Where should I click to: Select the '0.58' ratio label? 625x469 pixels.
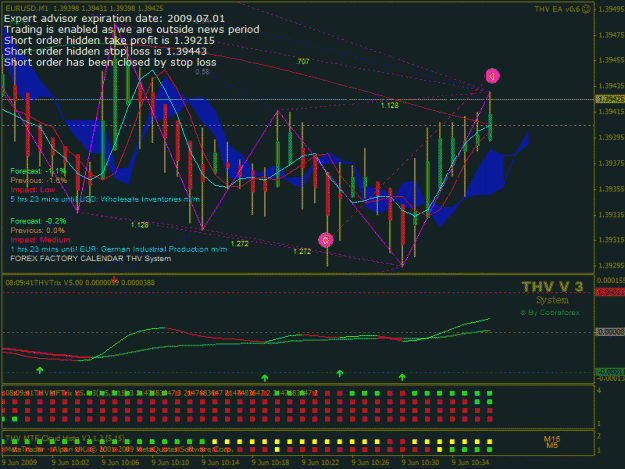click(202, 72)
